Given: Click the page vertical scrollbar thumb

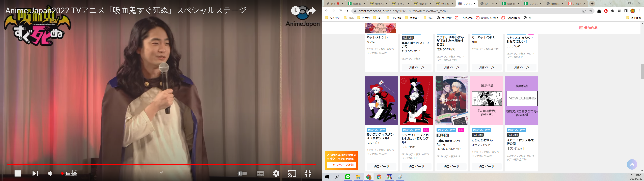Looking at the screenshot, I should click(642, 72).
